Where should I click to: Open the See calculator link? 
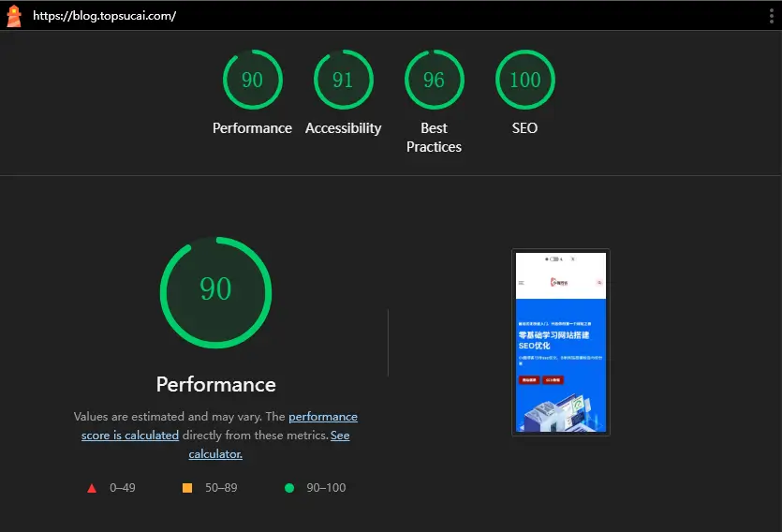click(270, 445)
